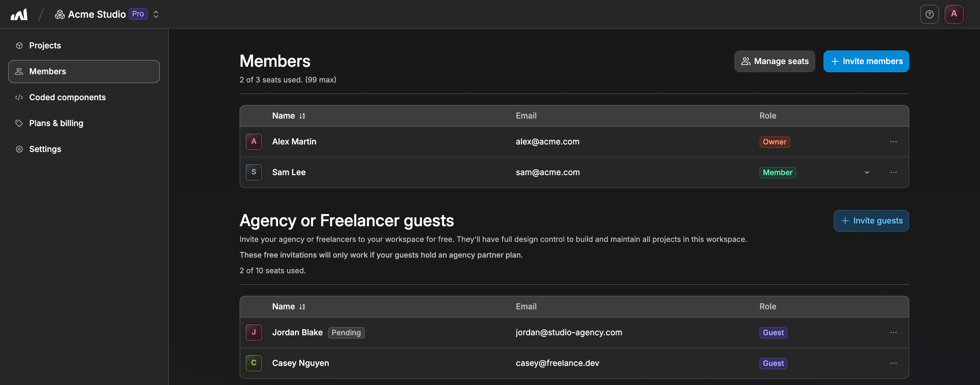The image size is (980, 385).
Task: Click the Members people icon in sidebar
Action: coord(19,72)
